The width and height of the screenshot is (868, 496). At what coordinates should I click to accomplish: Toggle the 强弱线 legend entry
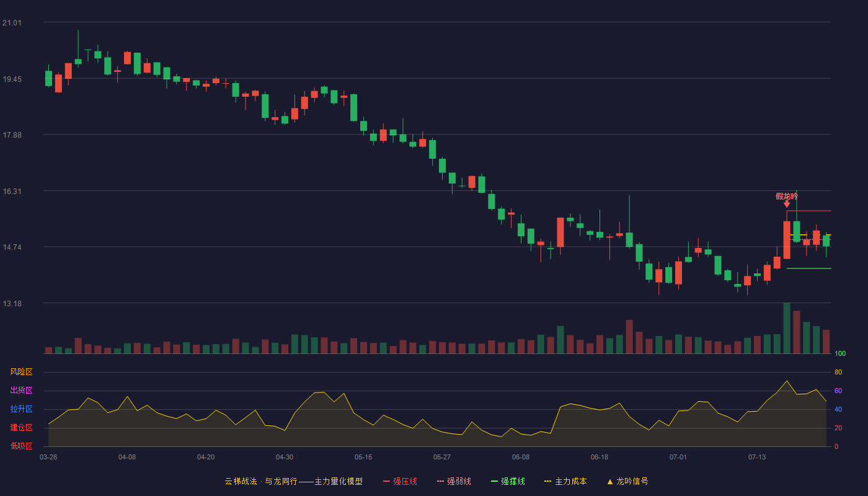coord(454,481)
